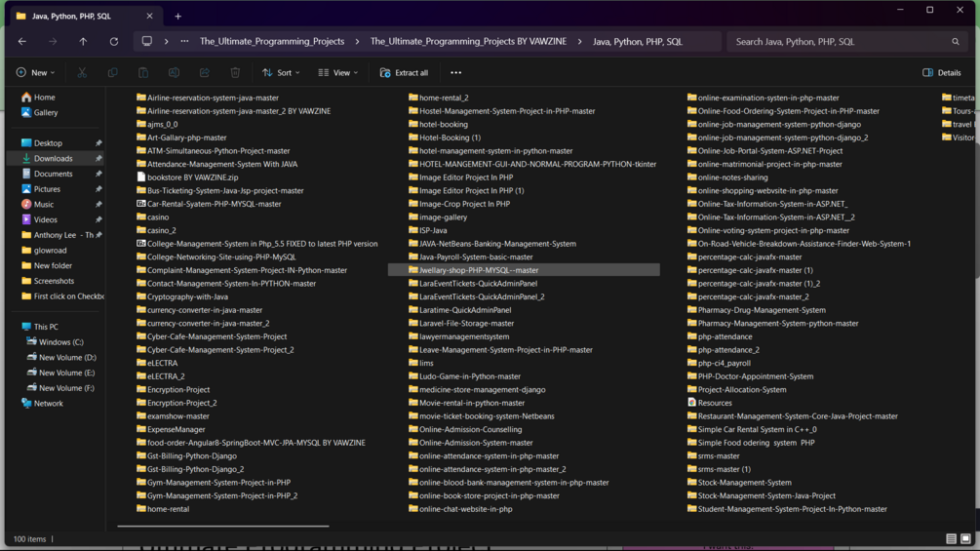Click the Delete trash icon
Image resolution: width=980 pixels, height=551 pixels.
pos(235,72)
